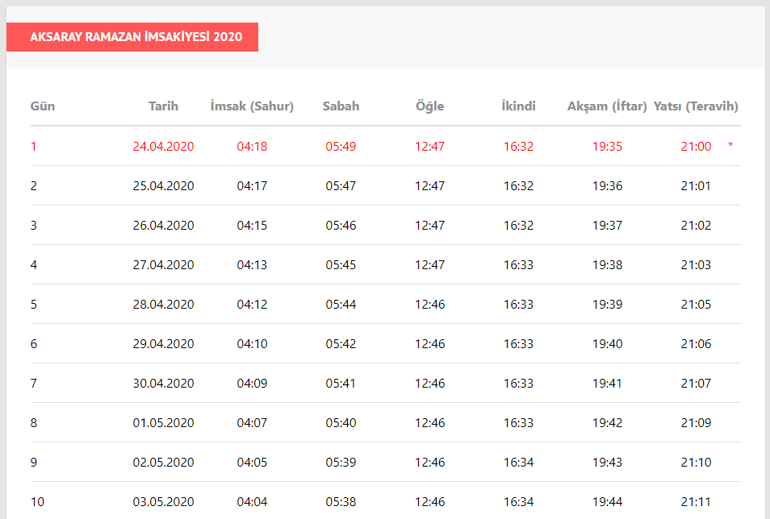Select the Sabah column header
The height and width of the screenshot is (519, 770).
pyautogui.click(x=340, y=106)
